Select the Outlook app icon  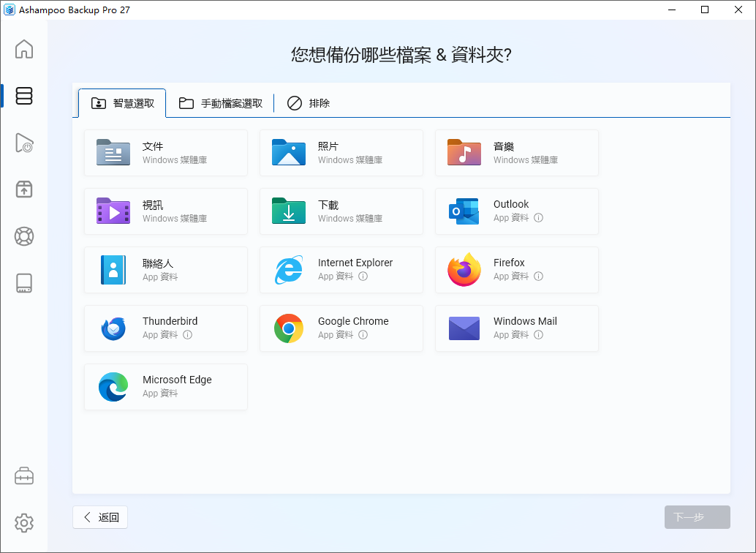point(464,211)
